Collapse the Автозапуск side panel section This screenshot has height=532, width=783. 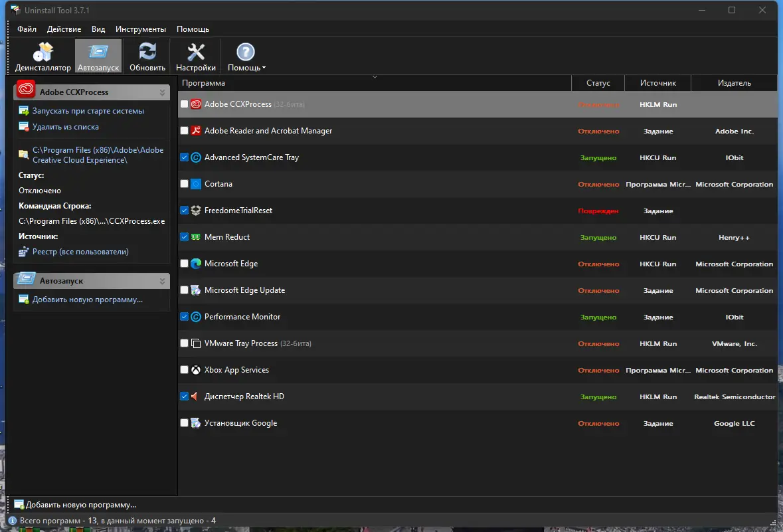click(x=162, y=281)
